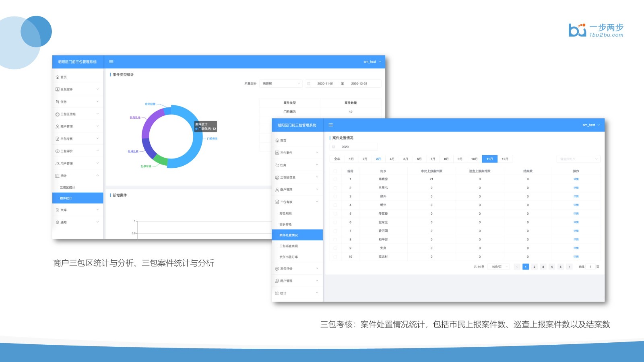Click the 首页 home icon in the back window
The height and width of the screenshot is (362, 644).
(57, 77)
